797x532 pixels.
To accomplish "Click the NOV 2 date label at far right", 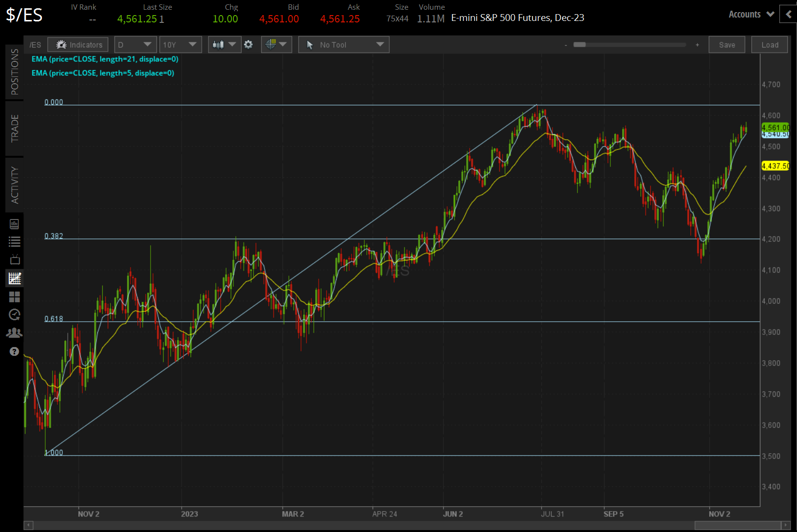I will tap(720, 514).
